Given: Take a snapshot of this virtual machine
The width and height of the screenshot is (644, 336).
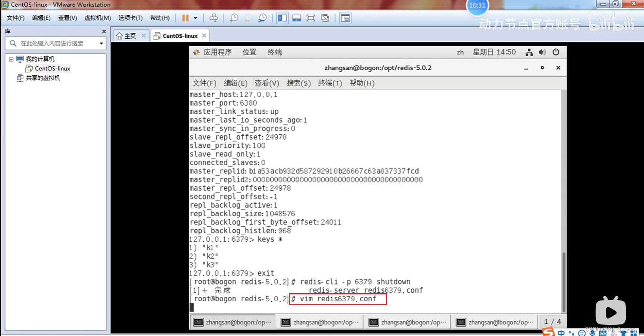Looking at the screenshot, I should pyautogui.click(x=234, y=18).
